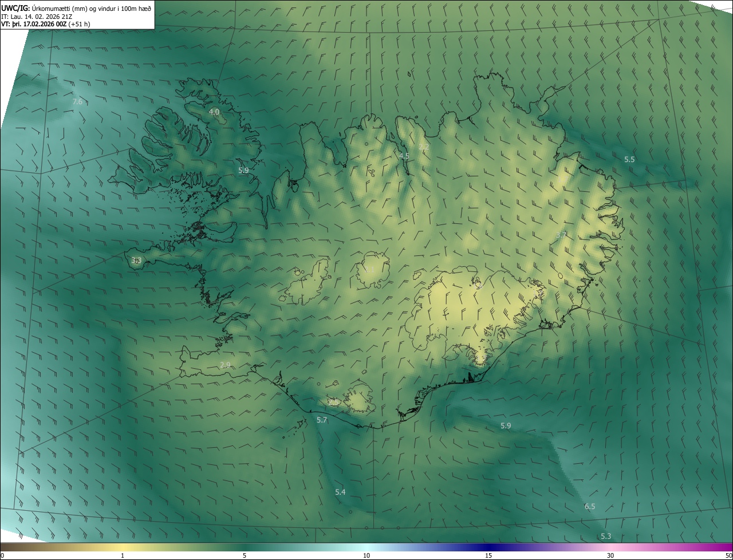Click the 5.7 label on the south coast

pyautogui.click(x=322, y=420)
